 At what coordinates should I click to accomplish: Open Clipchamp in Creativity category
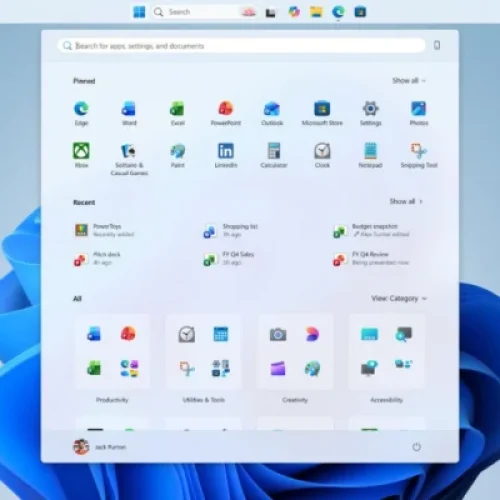point(278,369)
